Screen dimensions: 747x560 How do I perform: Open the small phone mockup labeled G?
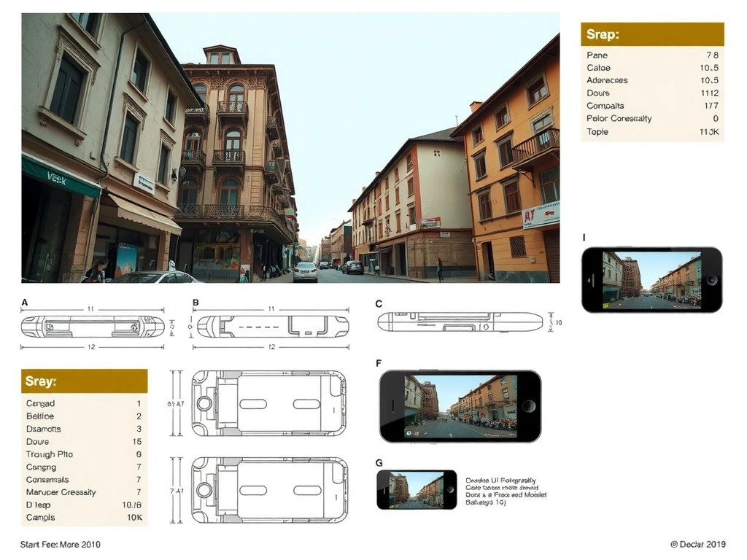tap(417, 489)
